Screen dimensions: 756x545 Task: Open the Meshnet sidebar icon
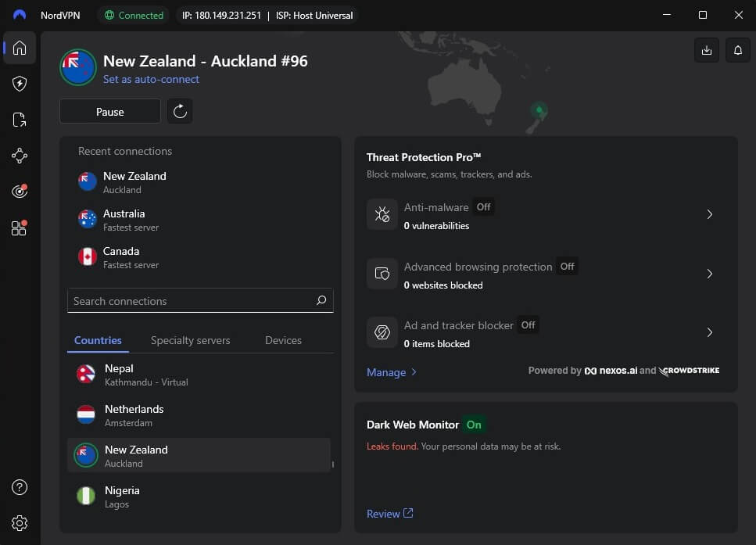[20, 156]
